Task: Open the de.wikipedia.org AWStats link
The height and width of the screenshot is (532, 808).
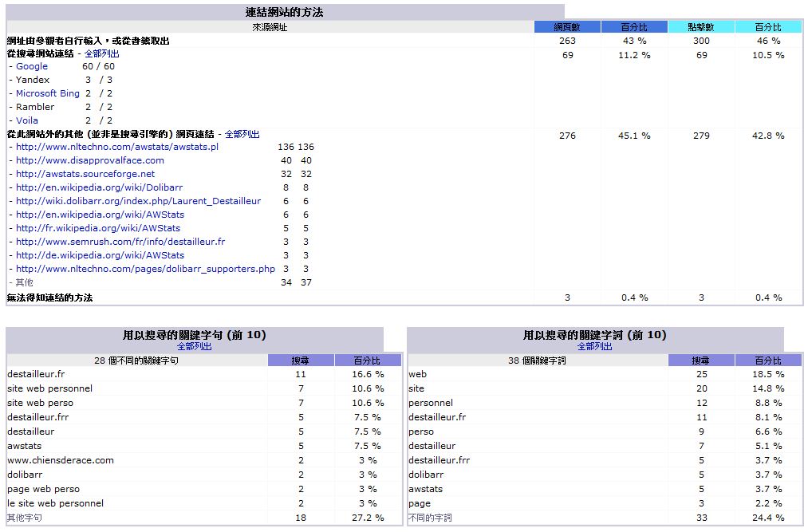Action: coord(100,255)
